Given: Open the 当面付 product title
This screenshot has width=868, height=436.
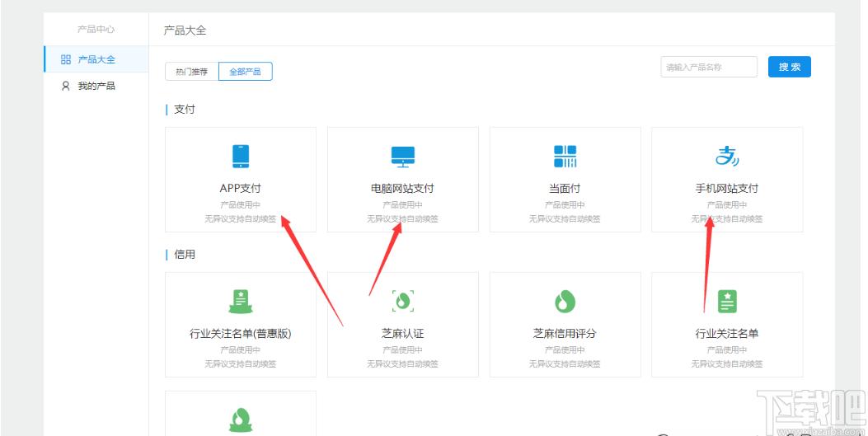Looking at the screenshot, I should 565,188.
